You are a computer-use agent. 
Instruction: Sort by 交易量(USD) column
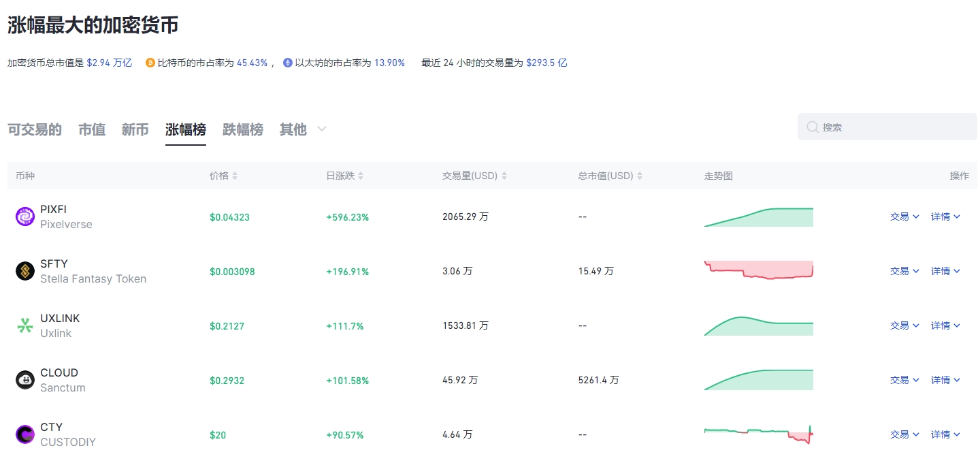click(474, 176)
